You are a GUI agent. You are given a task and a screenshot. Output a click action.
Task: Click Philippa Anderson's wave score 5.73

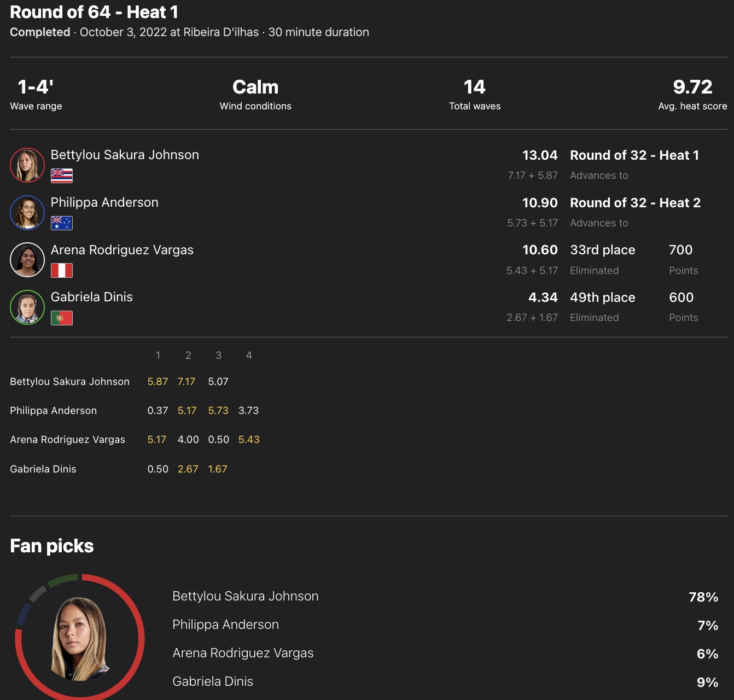click(218, 411)
